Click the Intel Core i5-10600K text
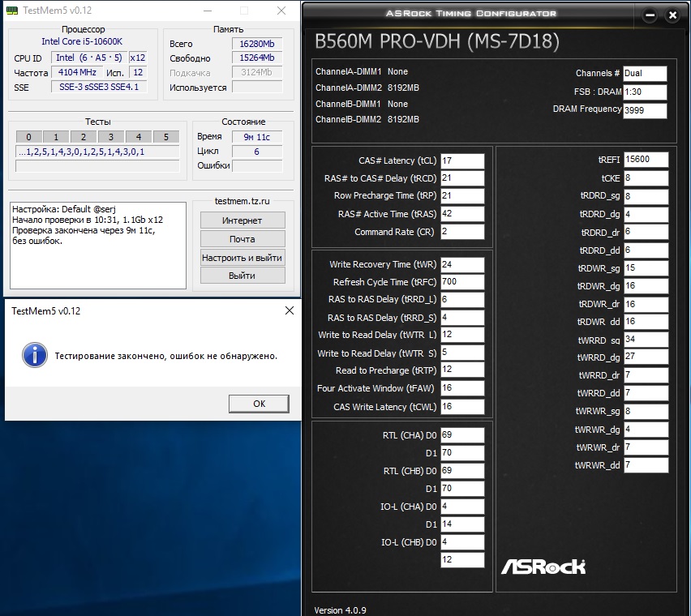 click(x=82, y=41)
